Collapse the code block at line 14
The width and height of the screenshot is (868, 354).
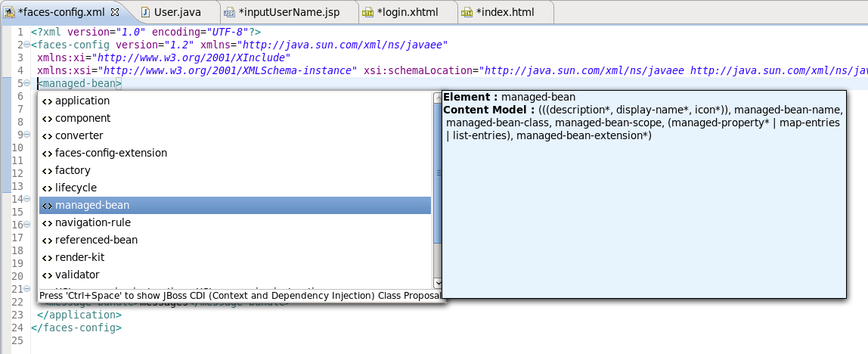click(26, 199)
